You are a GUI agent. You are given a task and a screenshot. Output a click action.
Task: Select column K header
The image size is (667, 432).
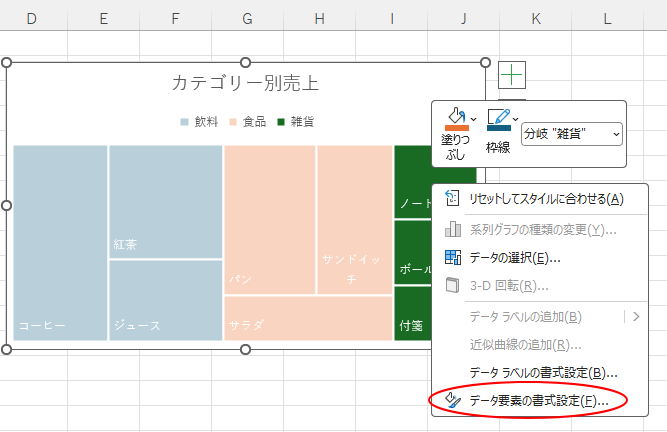(536, 19)
